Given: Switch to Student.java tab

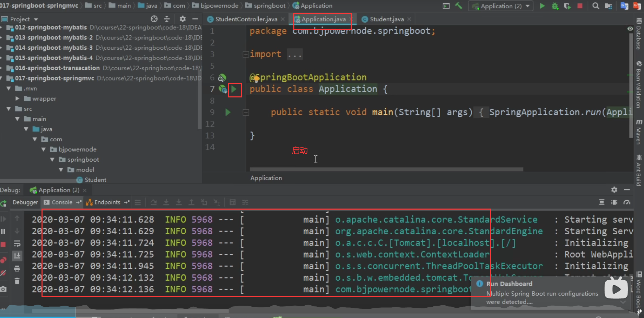Looking at the screenshot, I should (x=386, y=19).
